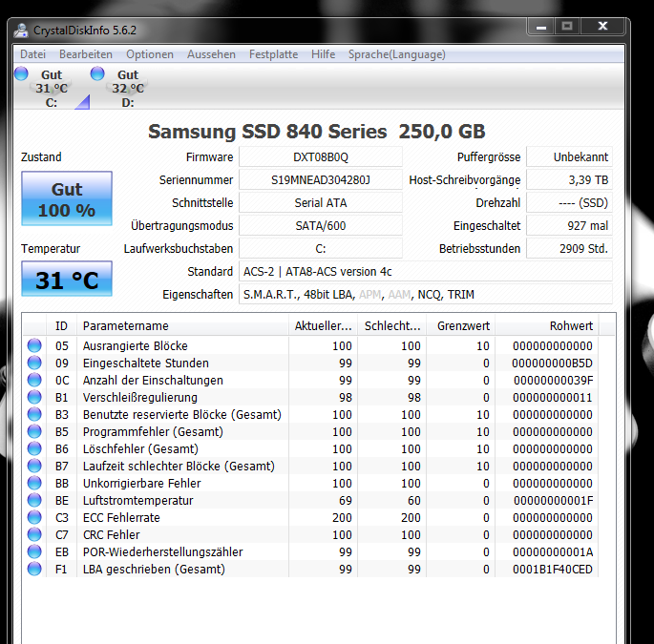Click status orb of row B6 Löschfehler

(34, 448)
